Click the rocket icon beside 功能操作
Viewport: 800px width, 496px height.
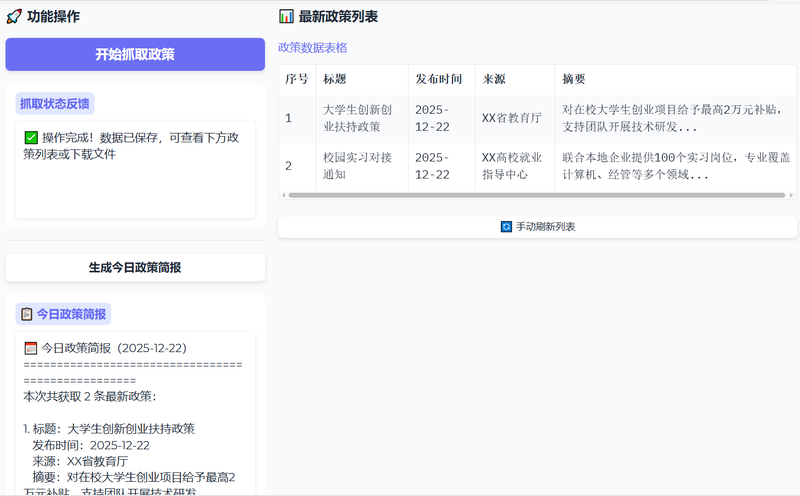(14, 17)
